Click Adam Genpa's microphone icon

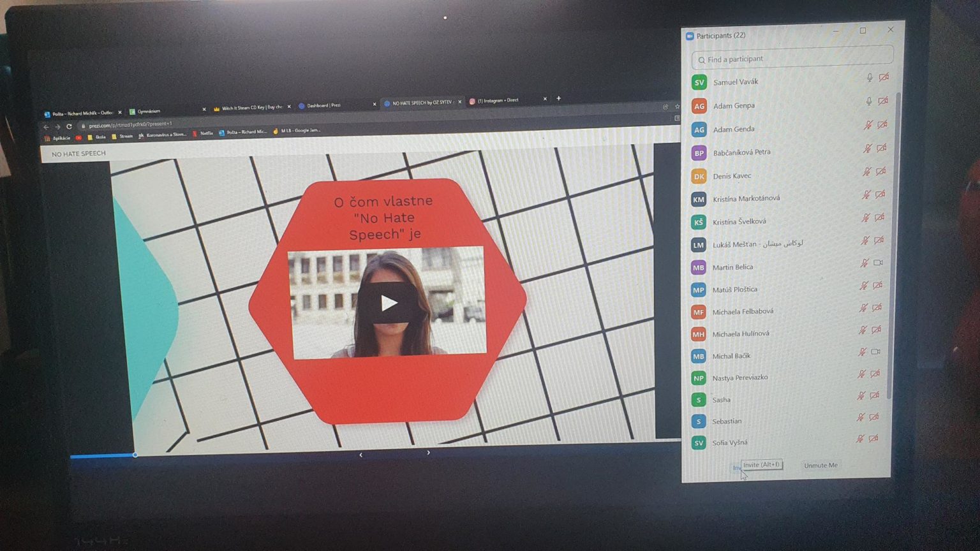tap(868, 101)
